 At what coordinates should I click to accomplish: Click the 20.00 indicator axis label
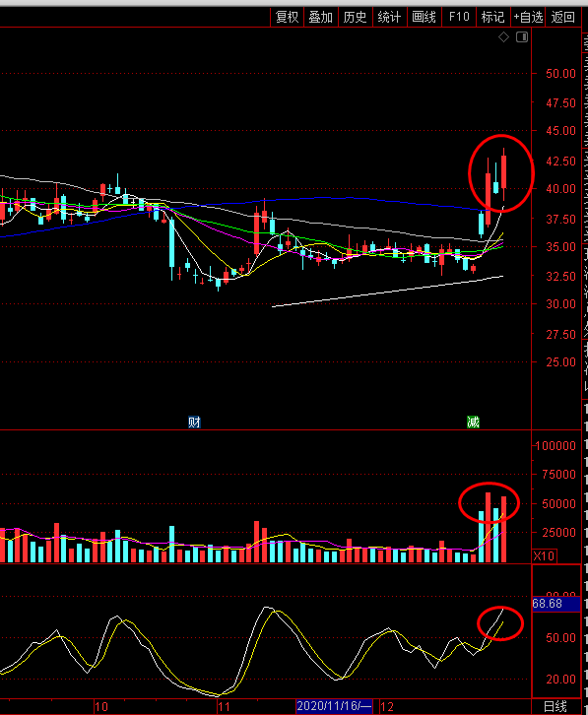[560, 679]
